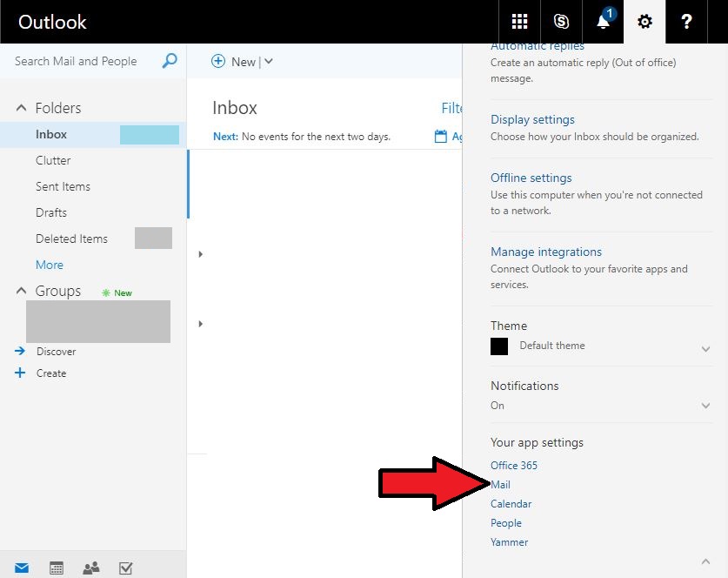The image size is (728, 578).
Task: Expand the Notifications dropdown
Action: tap(705, 406)
